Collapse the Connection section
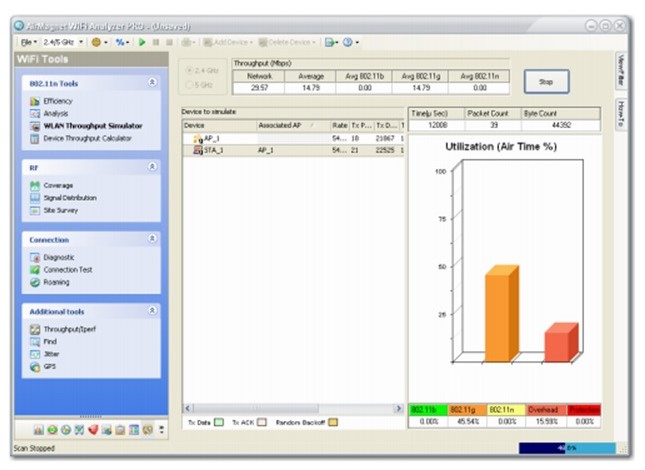This screenshot has height=470, width=645. pyautogui.click(x=152, y=240)
